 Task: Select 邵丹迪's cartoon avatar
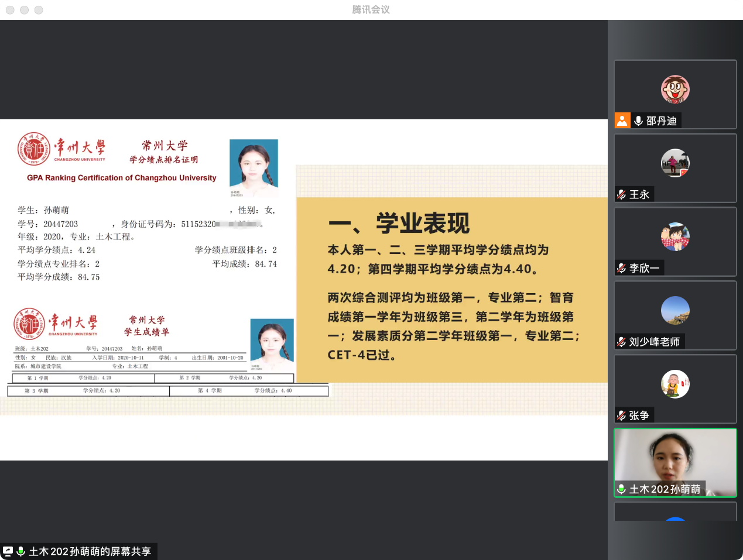675,90
